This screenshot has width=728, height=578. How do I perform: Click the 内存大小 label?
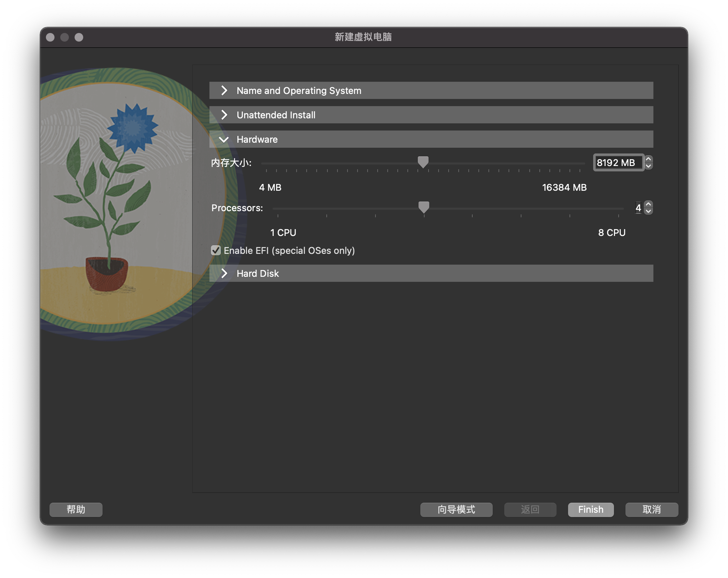click(x=231, y=162)
